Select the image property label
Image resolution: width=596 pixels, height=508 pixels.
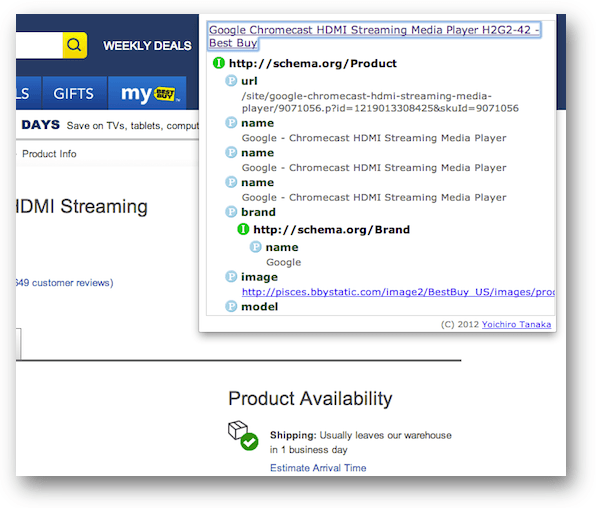click(x=259, y=277)
